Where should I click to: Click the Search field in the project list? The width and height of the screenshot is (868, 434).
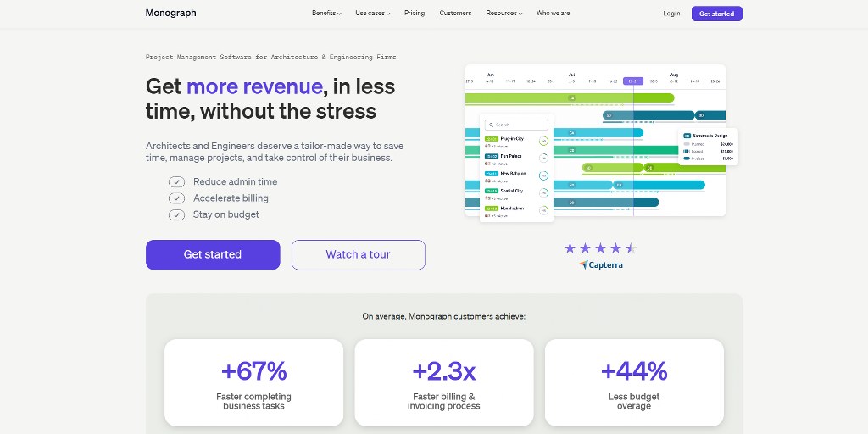pyautogui.click(x=516, y=125)
